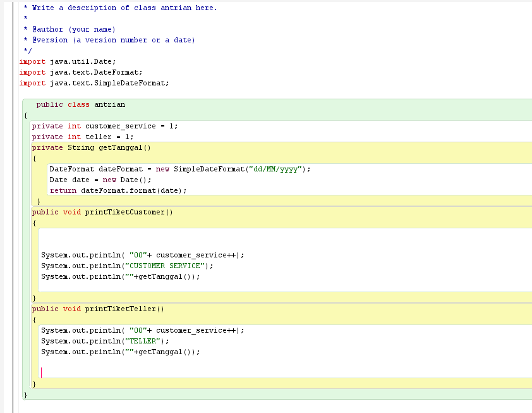Viewport: 532px width, 413px height.
Task: Click the getTanggal() println line in printTiketCustomer
Action: [121, 277]
